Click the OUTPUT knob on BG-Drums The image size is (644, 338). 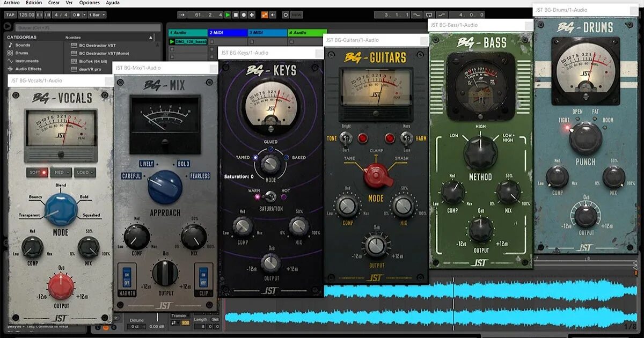point(586,216)
